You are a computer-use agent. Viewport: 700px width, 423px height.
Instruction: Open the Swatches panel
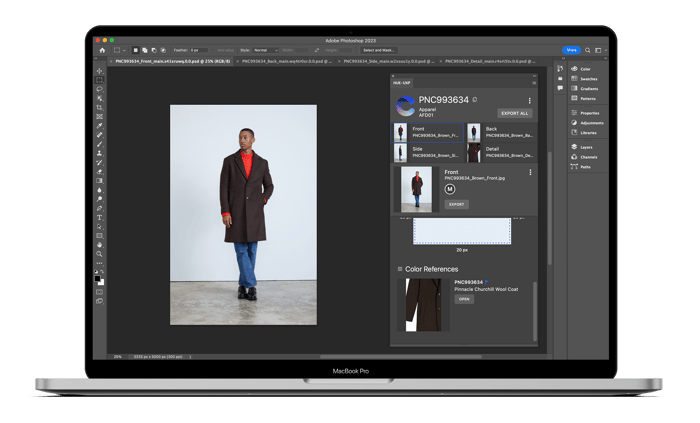[586, 79]
